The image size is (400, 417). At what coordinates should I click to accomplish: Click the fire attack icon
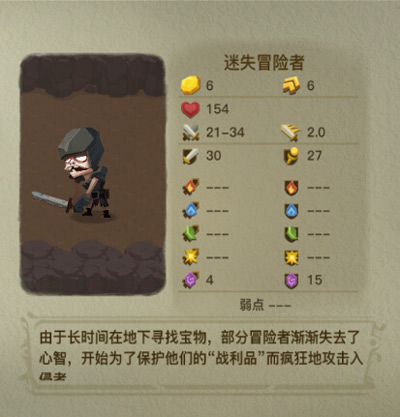click(191, 187)
